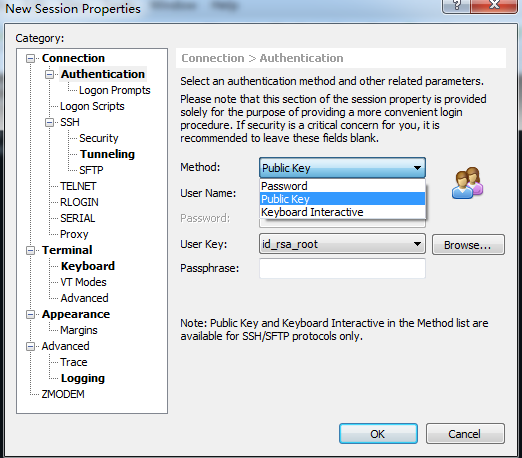This screenshot has width=522, height=458.
Task: Click the Browse button for user key
Action: pyautogui.click(x=468, y=245)
